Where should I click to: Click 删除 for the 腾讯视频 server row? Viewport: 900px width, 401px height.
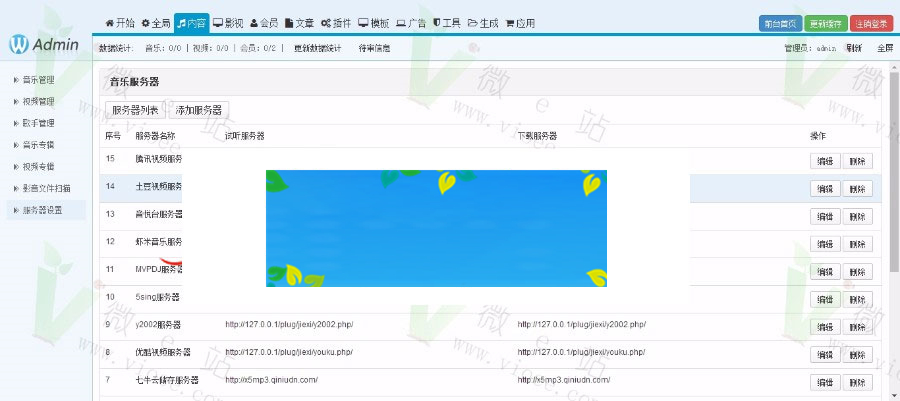pyautogui.click(x=857, y=160)
